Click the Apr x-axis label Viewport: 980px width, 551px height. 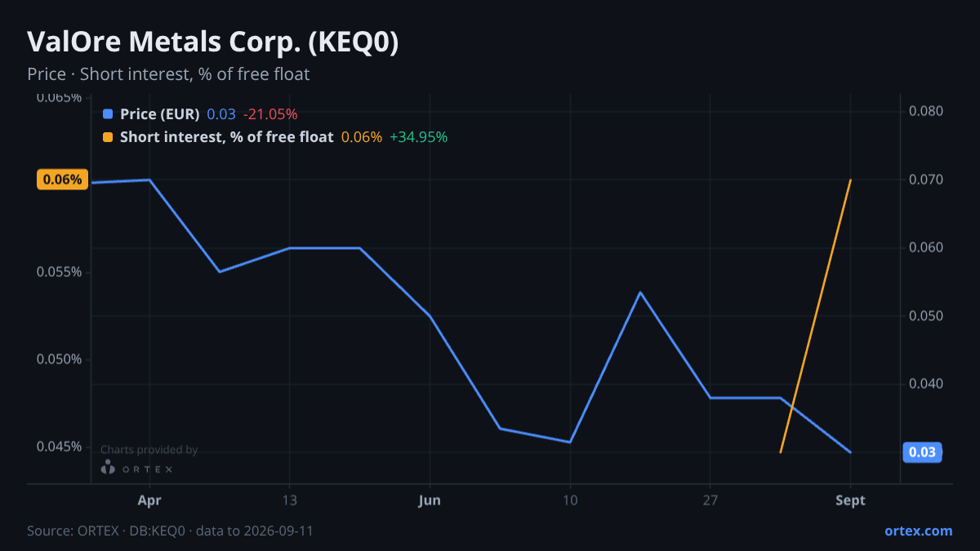[x=149, y=500]
